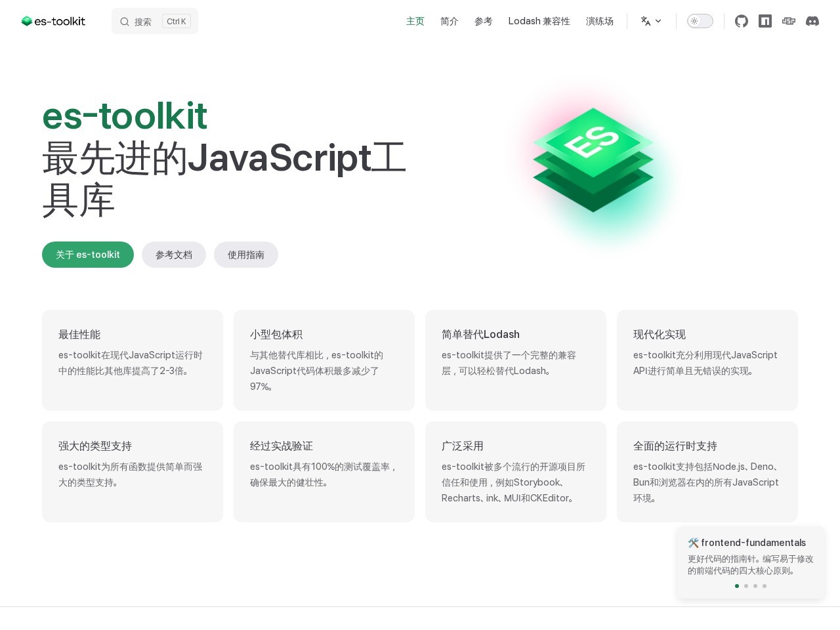
Task: Open 简介 nav item
Action: [x=450, y=21]
